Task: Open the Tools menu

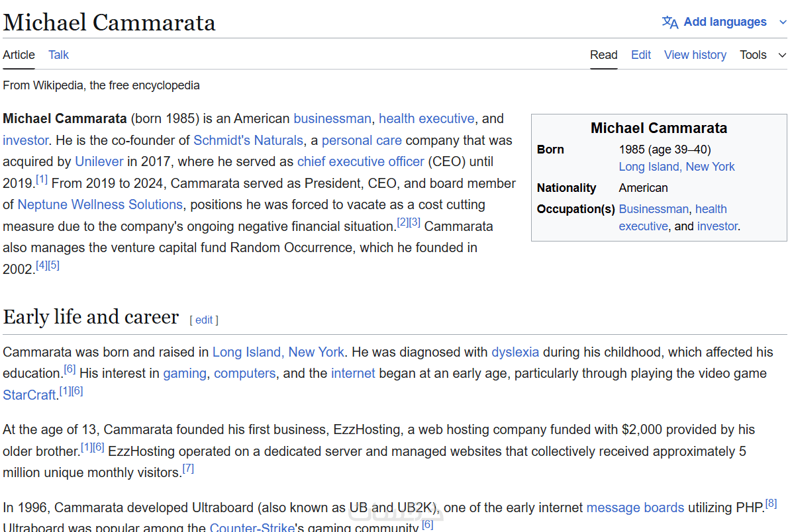Action: (x=753, y=55)
